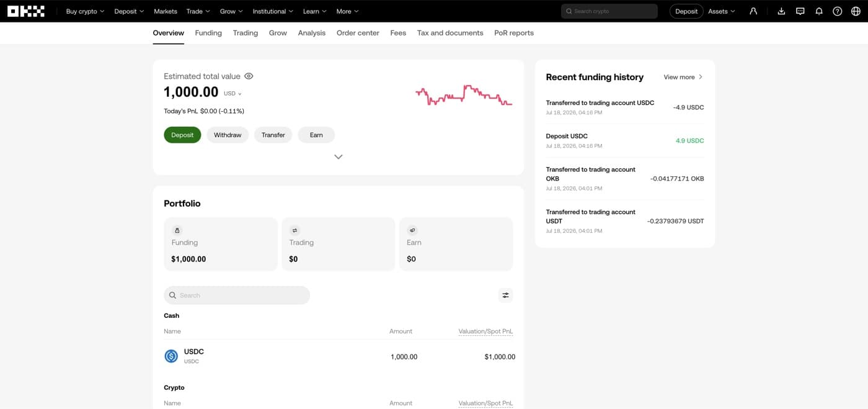Hide estimated total value with eye icon
The width and height of the screenshot is (868, 409).
(249, 76)
